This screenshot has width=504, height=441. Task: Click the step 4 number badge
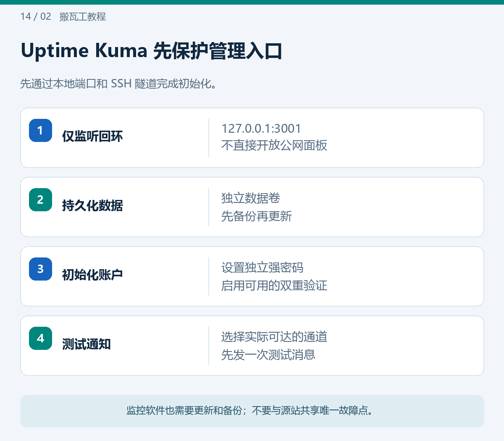pyautogui.click(x=40, y=338)
